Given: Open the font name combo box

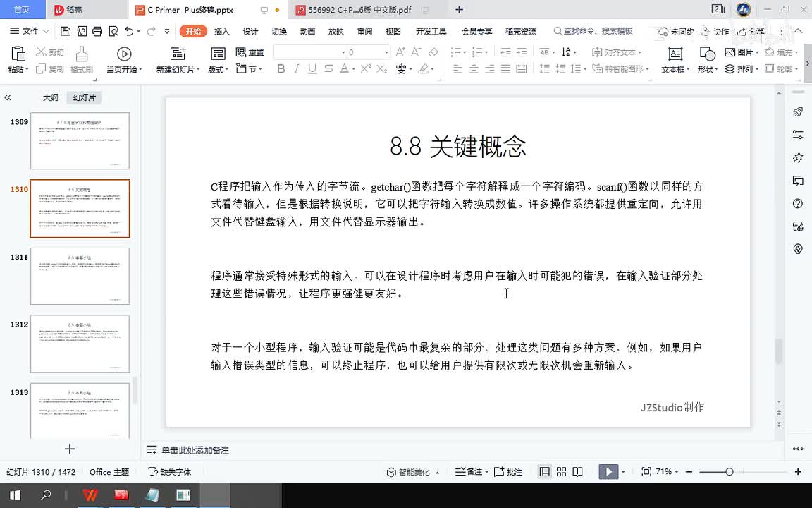Looking at the screenshot, I should point(309,52).
